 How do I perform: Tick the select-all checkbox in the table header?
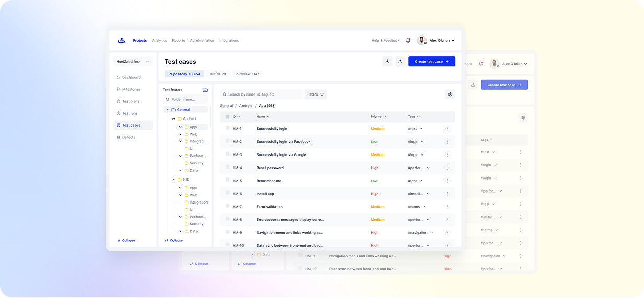click(227, 117)
